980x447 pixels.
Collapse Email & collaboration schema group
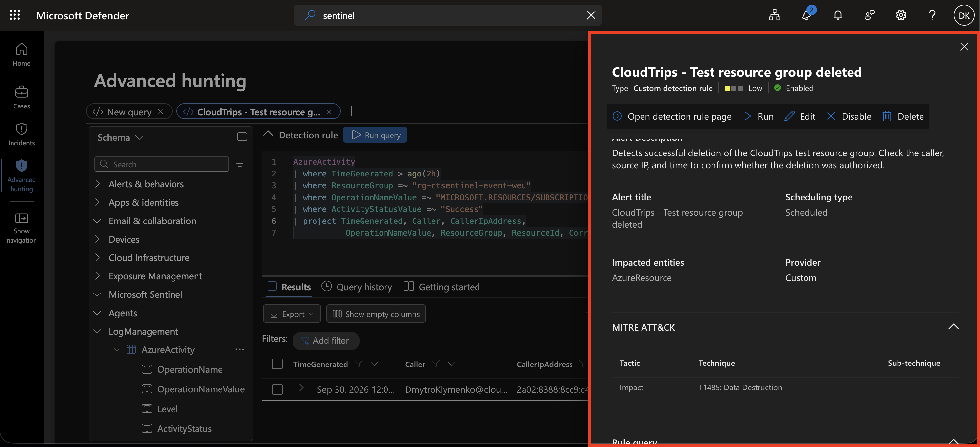[97, 221]
